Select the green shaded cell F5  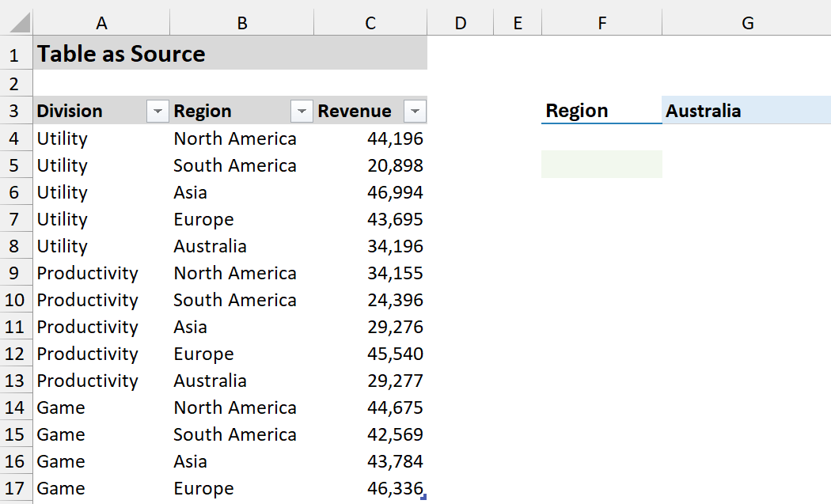pyautogui.click(x=601, y=165)
